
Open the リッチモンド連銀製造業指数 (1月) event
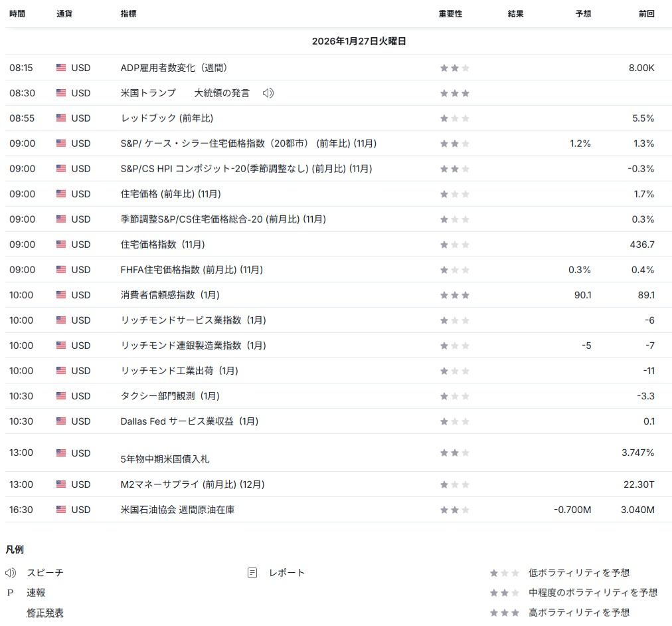pyautogui.click(x=193, y=346)
